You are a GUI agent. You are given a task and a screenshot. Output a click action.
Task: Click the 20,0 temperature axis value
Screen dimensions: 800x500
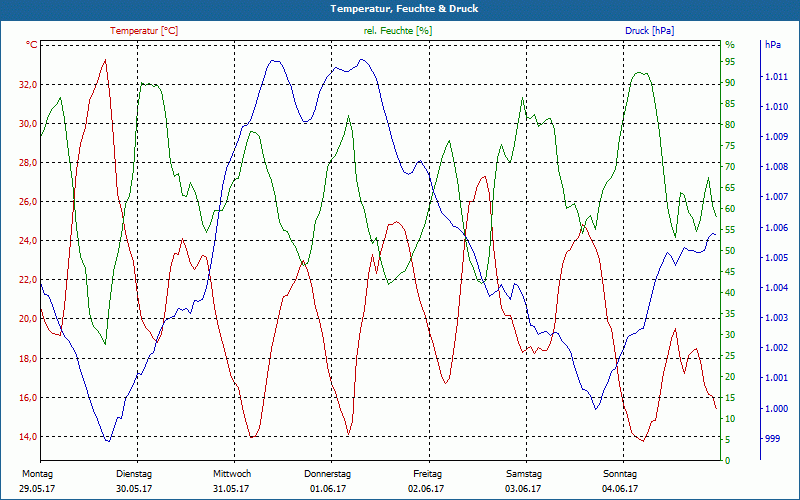pos(29,319)
